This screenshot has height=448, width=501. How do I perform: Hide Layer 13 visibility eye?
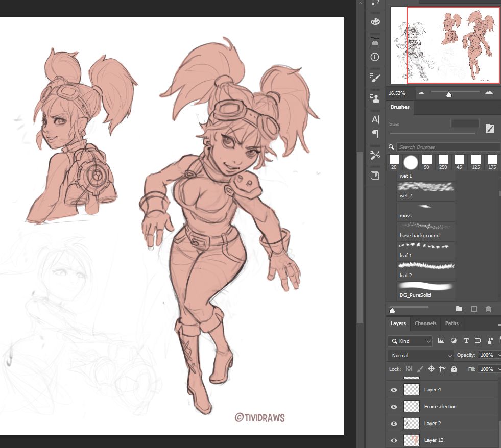pos(394,441)
